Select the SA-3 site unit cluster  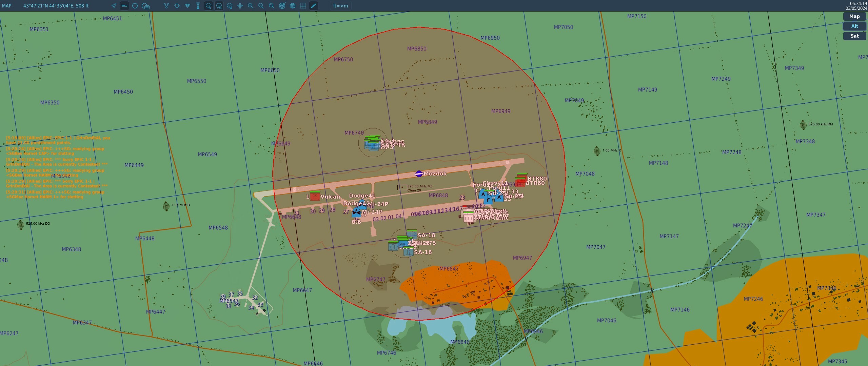[373, 144]
